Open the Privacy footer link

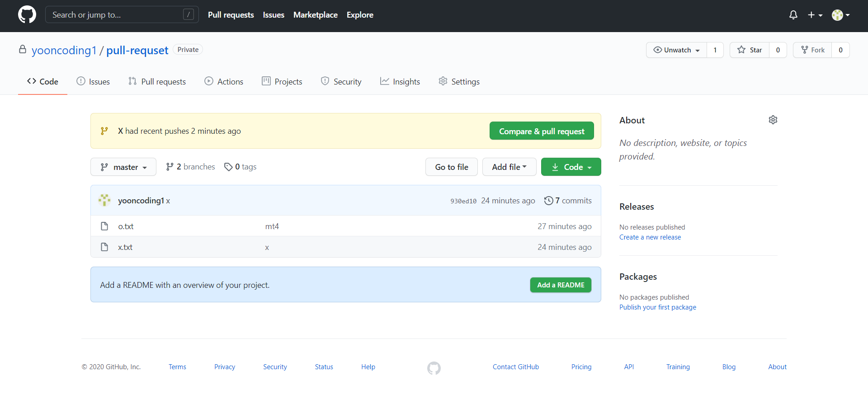click(x=225, y=367)
